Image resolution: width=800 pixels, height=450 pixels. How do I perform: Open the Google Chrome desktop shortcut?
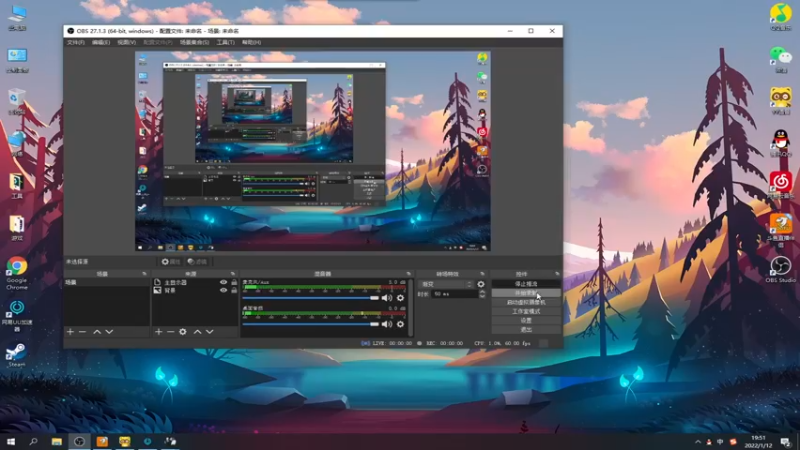pyautogui.click(x=17, y=273)
